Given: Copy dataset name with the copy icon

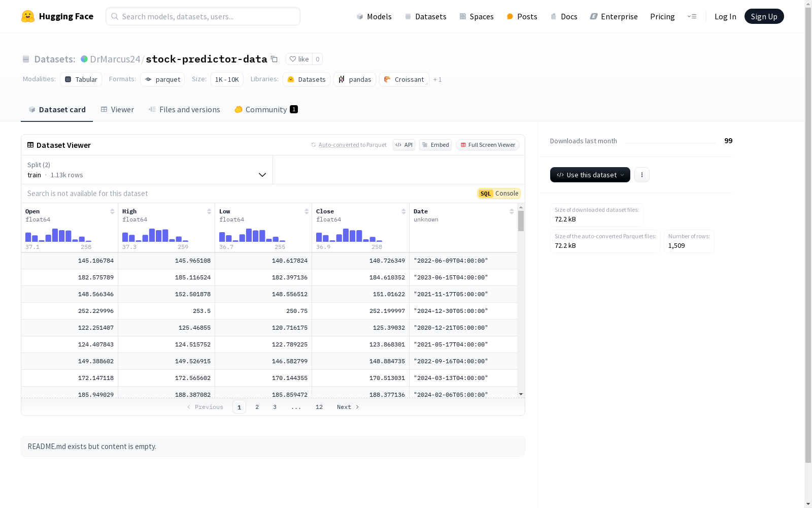Looking at the screenshot, I should coord(274,59).
